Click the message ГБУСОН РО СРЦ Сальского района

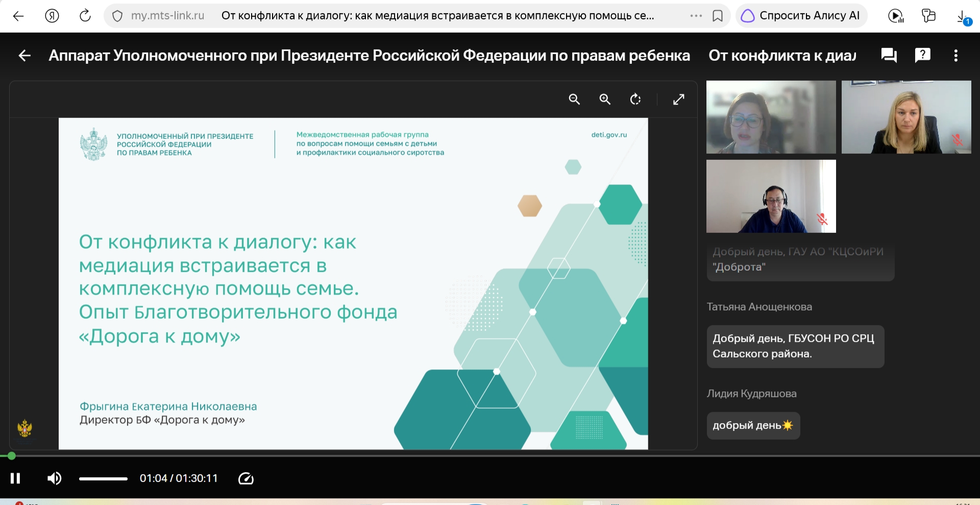795,346
